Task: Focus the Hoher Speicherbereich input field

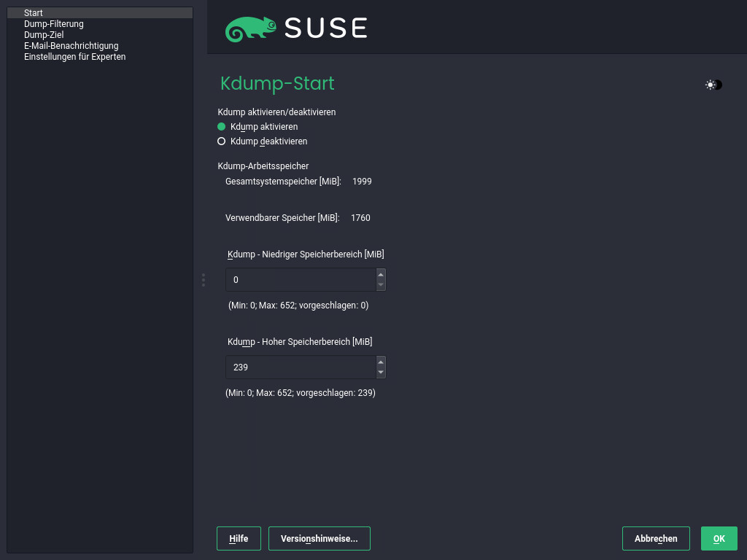Action: (301, 367)
